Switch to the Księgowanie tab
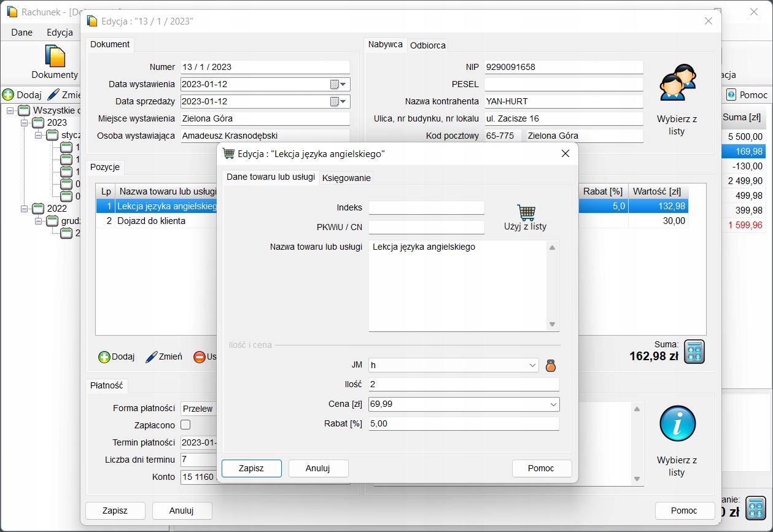 (346, 178)
